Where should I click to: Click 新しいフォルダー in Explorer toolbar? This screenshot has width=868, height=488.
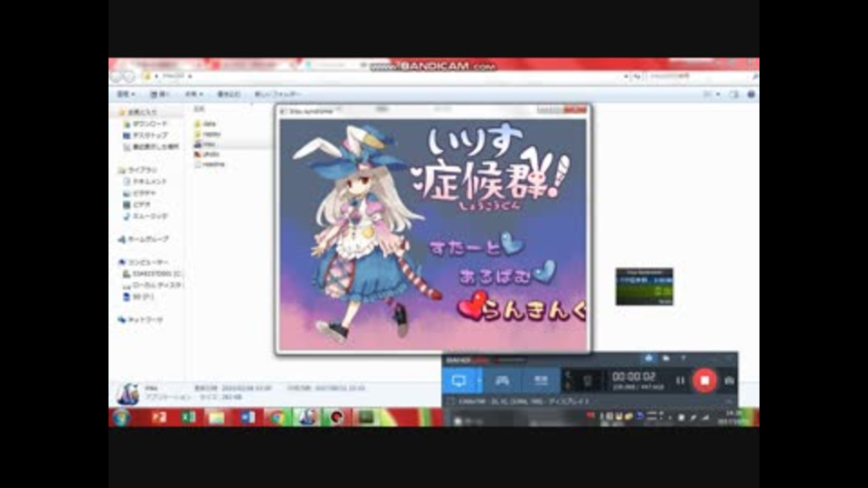pos(278,94)
